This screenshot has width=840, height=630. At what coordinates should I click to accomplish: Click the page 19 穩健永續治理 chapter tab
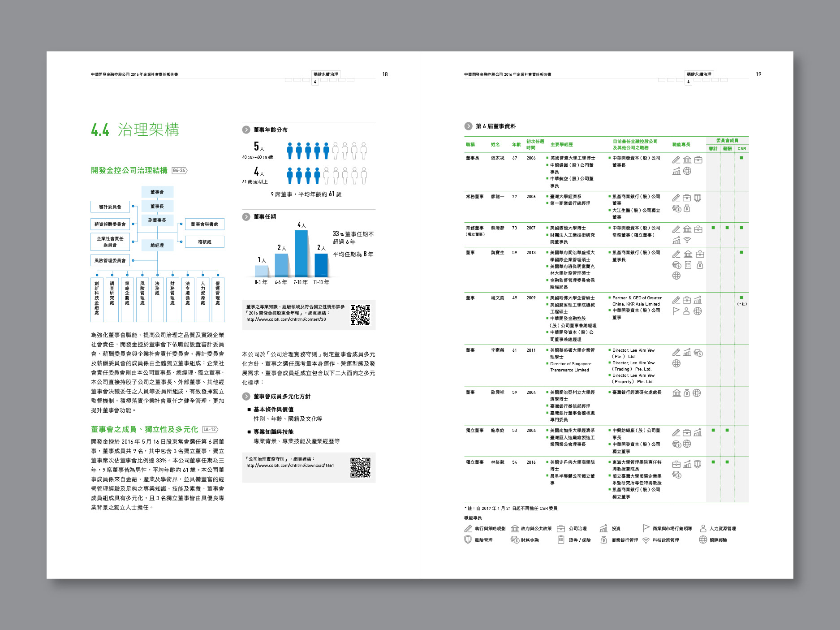coord(699,74)
